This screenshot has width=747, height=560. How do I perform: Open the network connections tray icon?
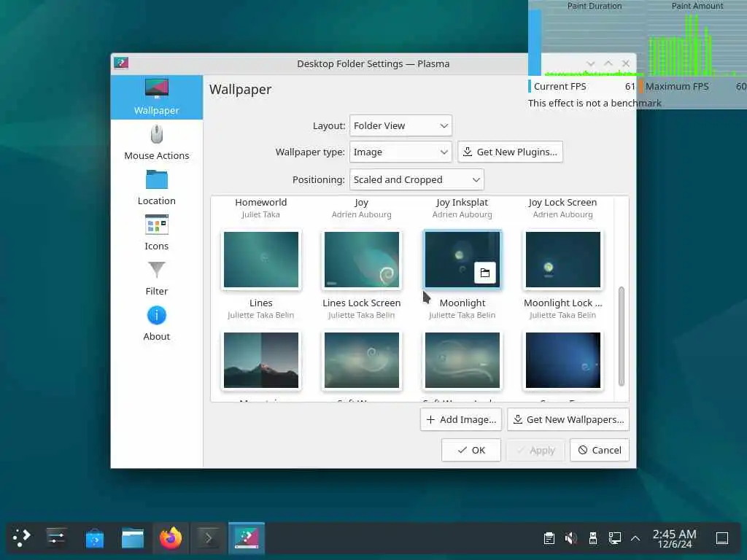tap(614, 538)
